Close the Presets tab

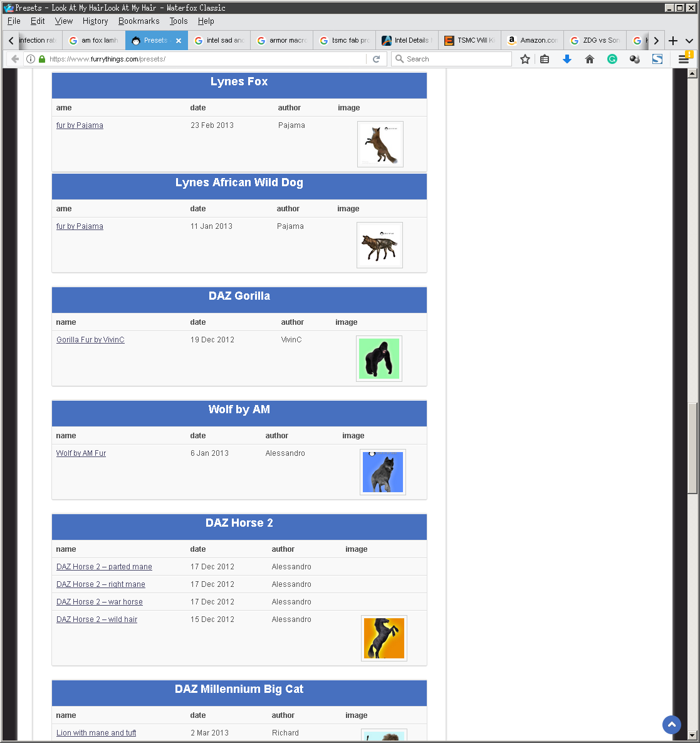coord(179,41)
